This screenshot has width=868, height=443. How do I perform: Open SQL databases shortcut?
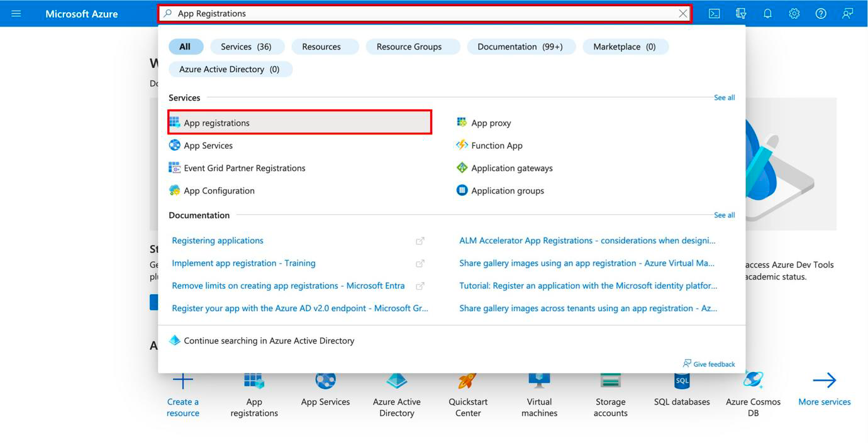pyautogui.click(x=682, y=388)
